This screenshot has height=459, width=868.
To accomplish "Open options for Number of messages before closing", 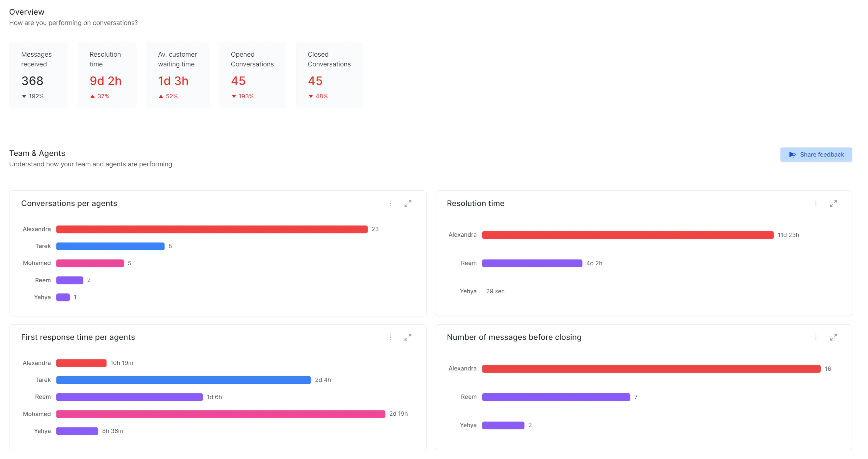I will coord(816,337).
